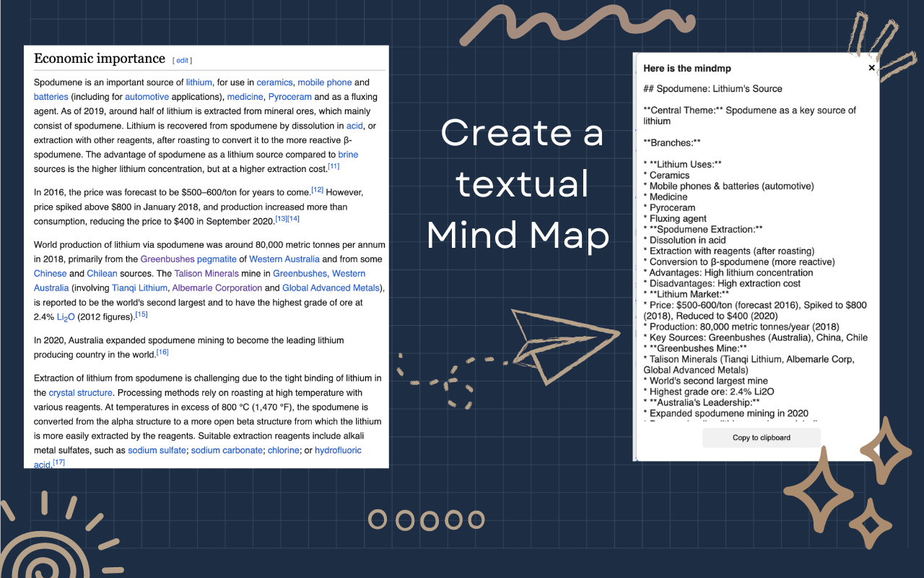
Task: Click the Li2O link
Action: pyautogui.click(x=66, y=317)
